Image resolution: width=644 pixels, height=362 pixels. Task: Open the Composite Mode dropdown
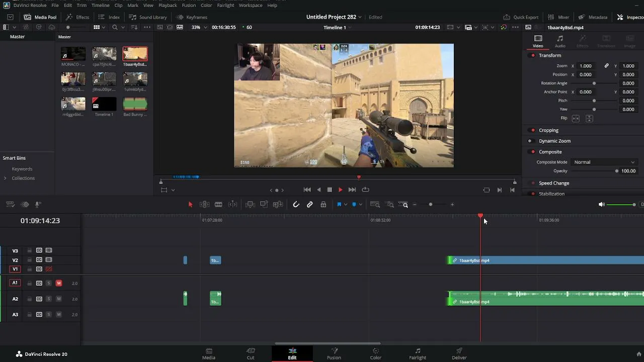pyautogui.click(x=604, y=162)
